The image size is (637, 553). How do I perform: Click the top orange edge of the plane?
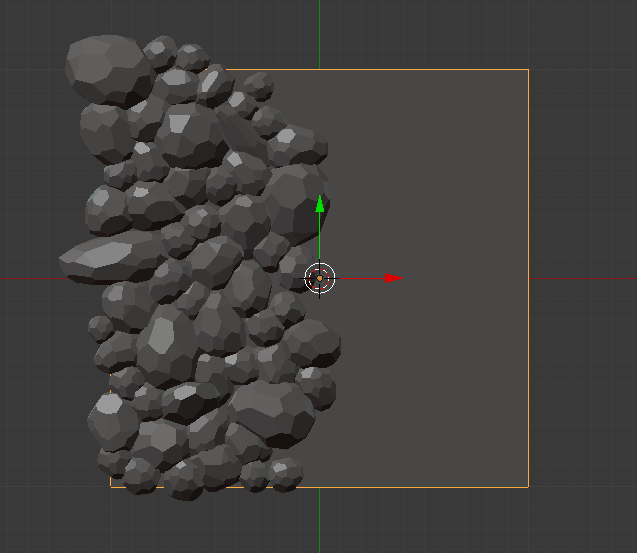click(x=420, y=70)
